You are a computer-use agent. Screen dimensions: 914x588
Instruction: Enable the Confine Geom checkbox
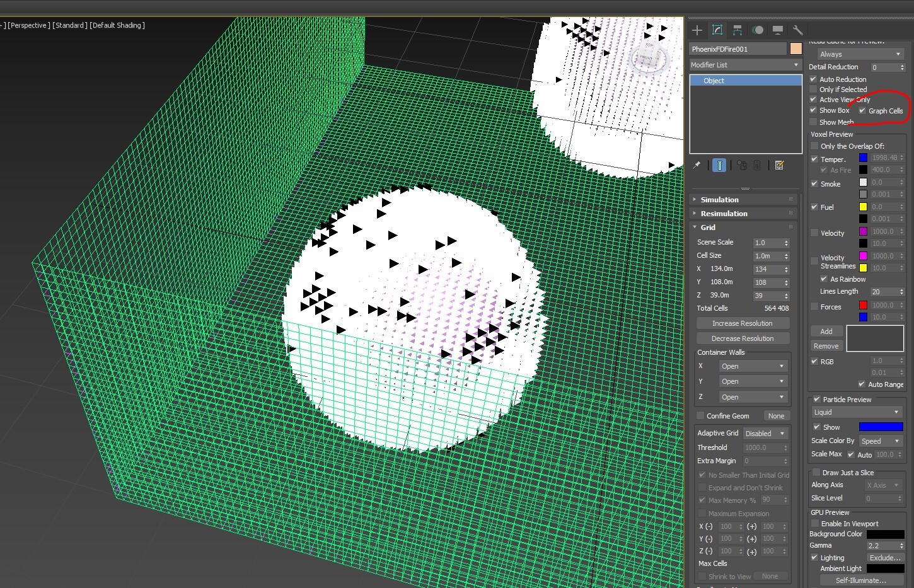[x=700, y=415]
